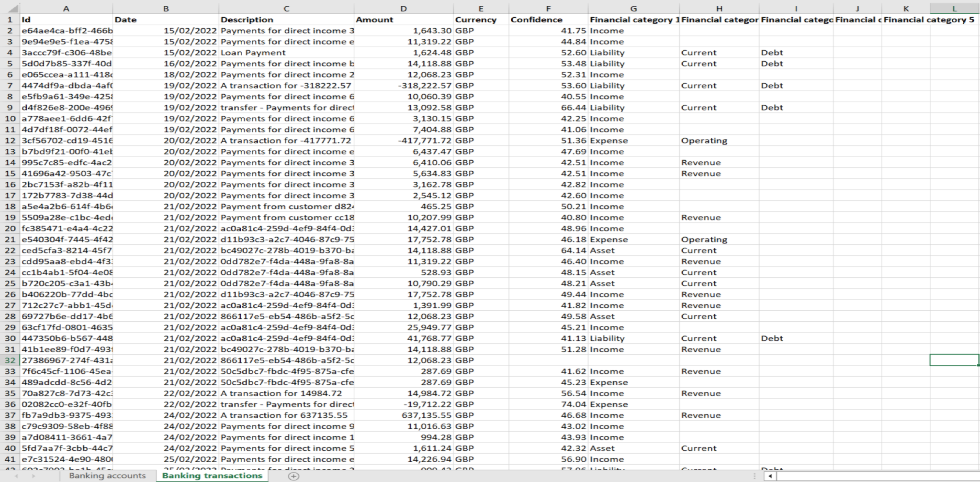Select row 1 header
Screen dimensions: 980x482
pos(10,20)
